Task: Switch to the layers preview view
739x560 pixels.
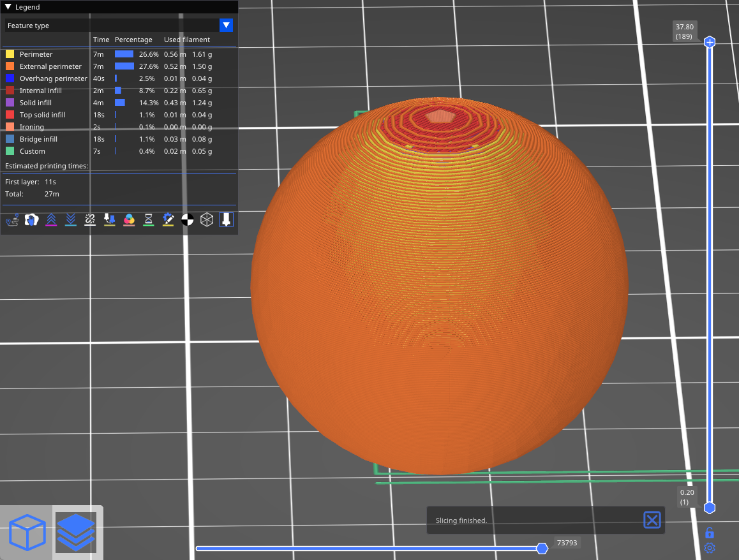Action: pos(76,533)
